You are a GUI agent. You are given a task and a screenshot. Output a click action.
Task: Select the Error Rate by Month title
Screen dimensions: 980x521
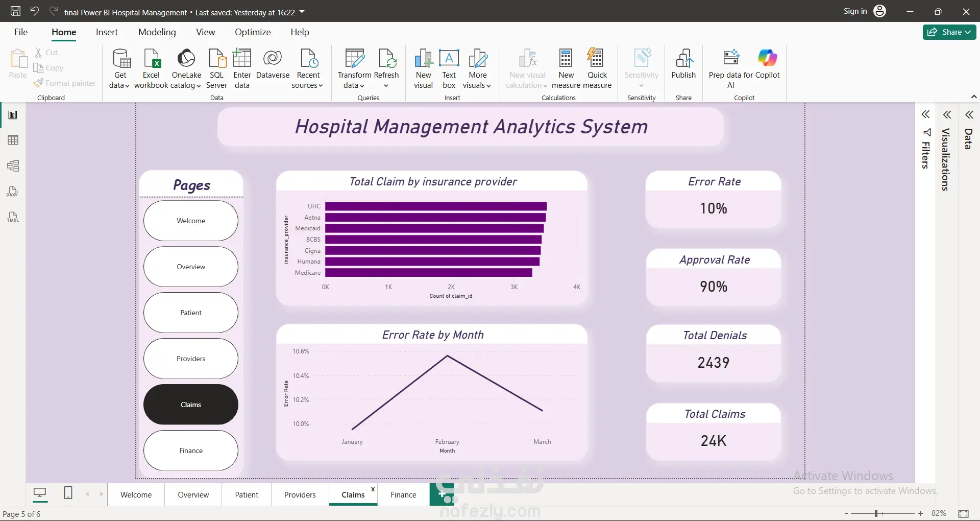(433, 335)
